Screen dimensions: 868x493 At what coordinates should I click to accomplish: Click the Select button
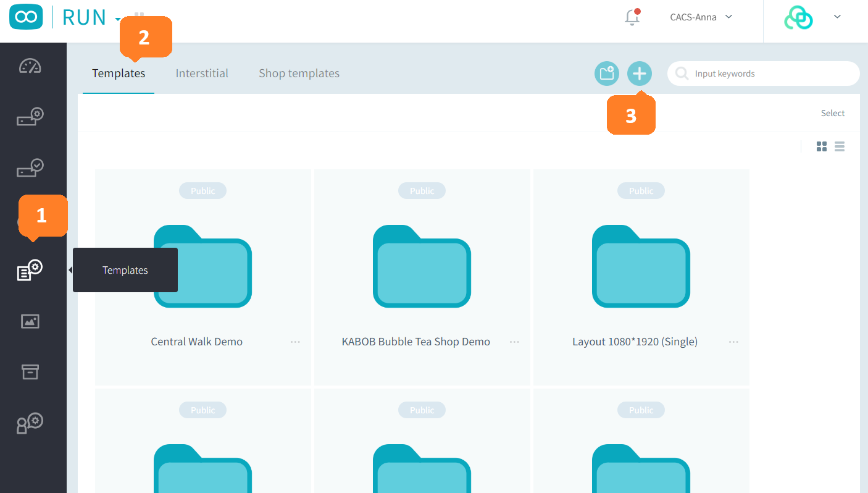(x=833, y=113)
